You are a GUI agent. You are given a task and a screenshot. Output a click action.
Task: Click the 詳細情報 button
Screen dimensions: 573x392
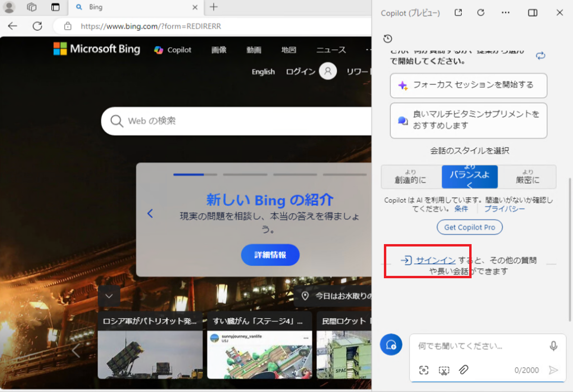point(270,255)
